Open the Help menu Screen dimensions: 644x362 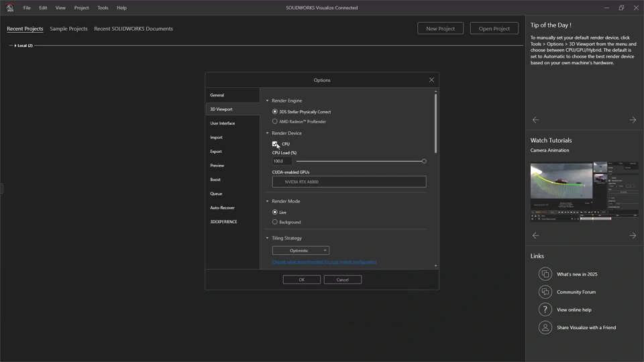click(121, 8)
